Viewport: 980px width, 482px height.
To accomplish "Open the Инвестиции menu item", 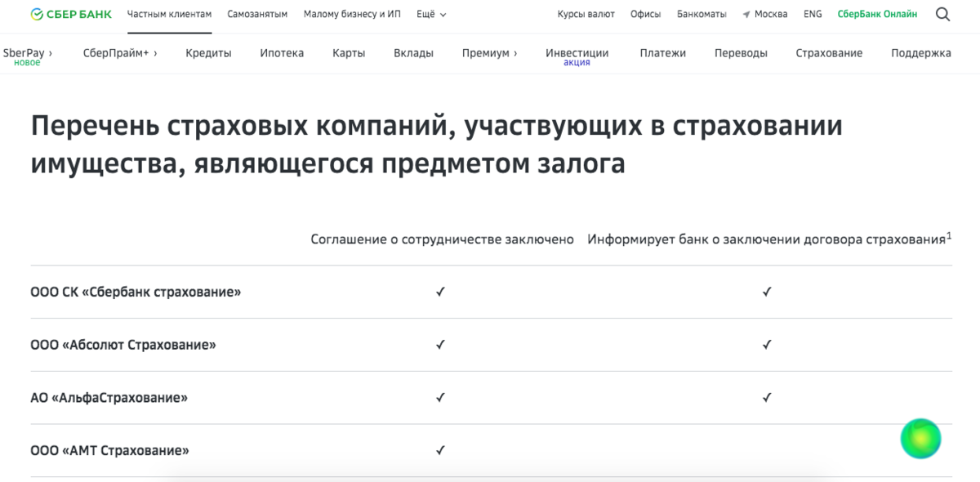I will point(577,53).
